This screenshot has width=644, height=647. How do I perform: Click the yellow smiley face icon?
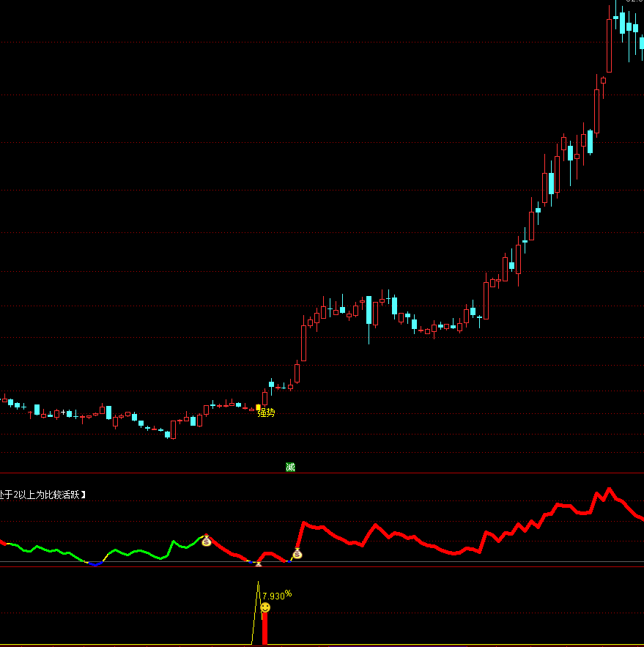click(265, 607)
